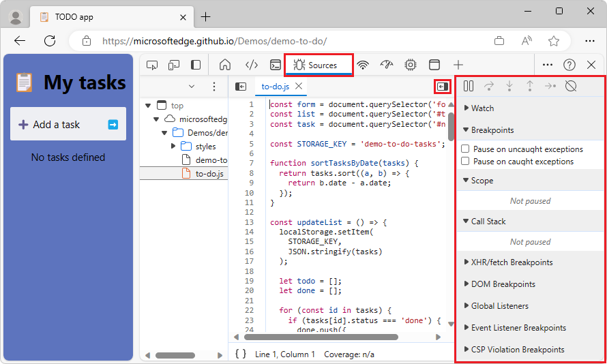Open the Memory tool icon
The height and width of the screenshot is (364, 607).
coord(411,65)
